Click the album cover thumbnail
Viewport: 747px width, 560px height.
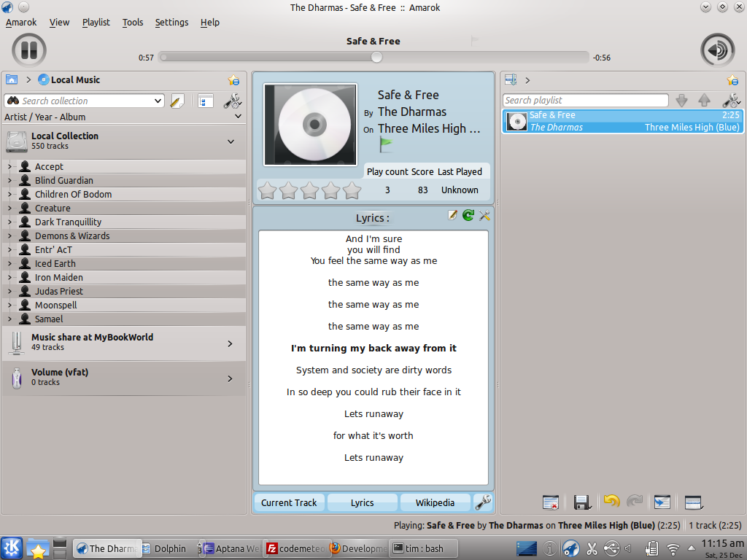point(310,125)
